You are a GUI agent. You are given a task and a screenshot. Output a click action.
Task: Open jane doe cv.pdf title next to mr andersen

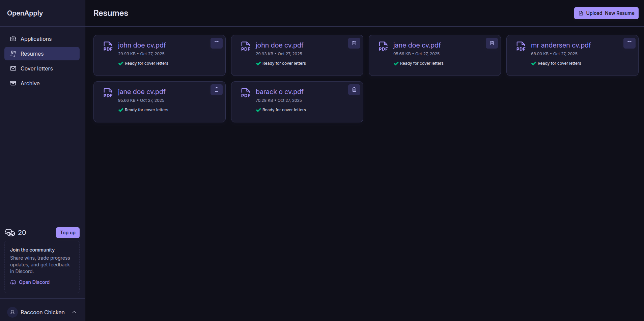tap(417, 45)
